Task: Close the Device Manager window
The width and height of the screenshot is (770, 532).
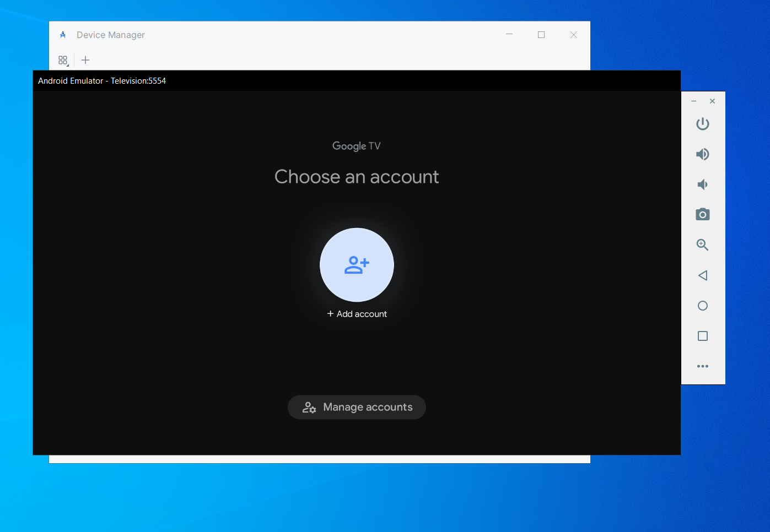Action: point(574,34)
